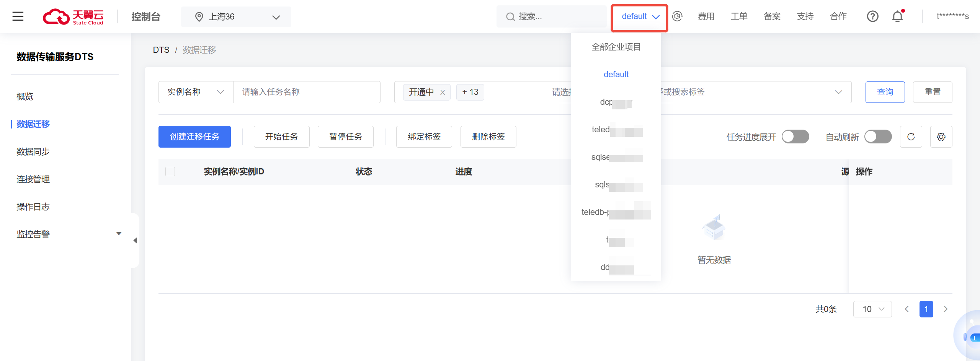Viewport: 980px width, 361px height.
Task: Check the select-all table checkbox
Action: [x=170, y=172]
